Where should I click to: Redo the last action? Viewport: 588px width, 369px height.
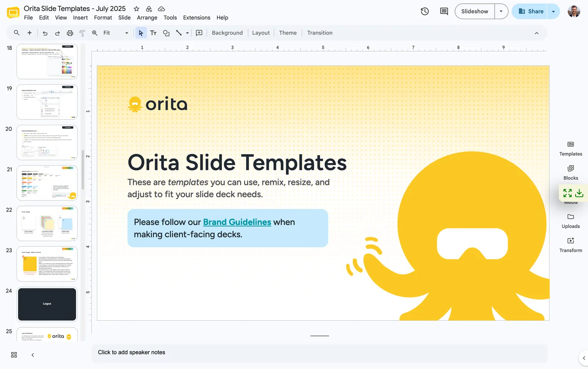coord(57,33)
